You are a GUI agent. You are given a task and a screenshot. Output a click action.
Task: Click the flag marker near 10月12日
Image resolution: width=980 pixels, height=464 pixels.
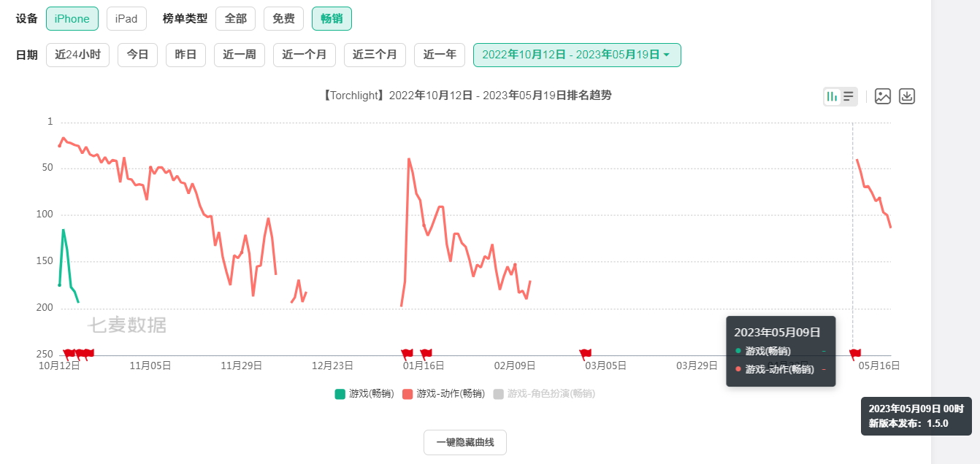coord(69,353)
